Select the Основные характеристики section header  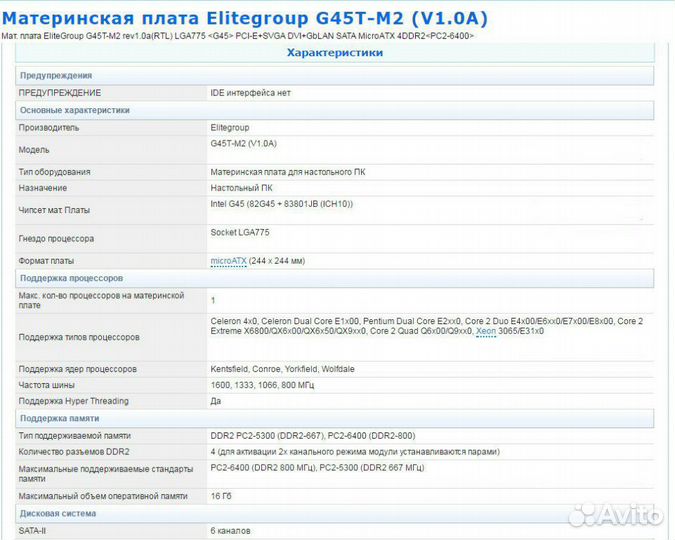[x=335, y=110]
